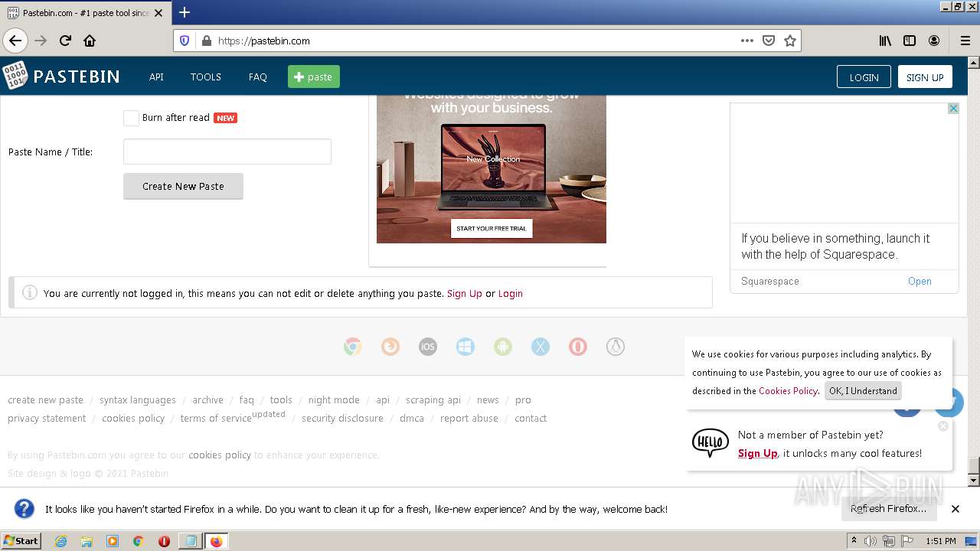Dismiss the Firefox refresh notification bar
980x551 pixels.
(955, 508)
